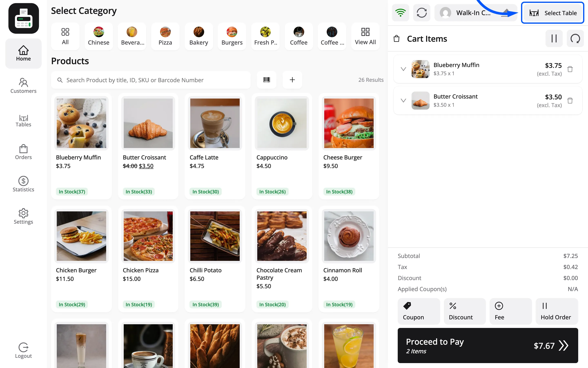Select the Coffee category
Screen dimensions: 588x368
[299, 36]
